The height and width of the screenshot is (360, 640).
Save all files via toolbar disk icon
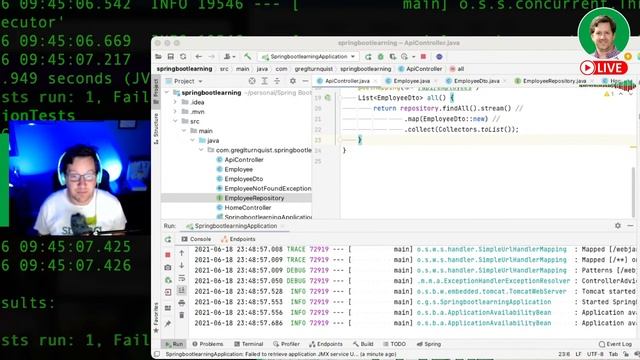tap(171, 56)
